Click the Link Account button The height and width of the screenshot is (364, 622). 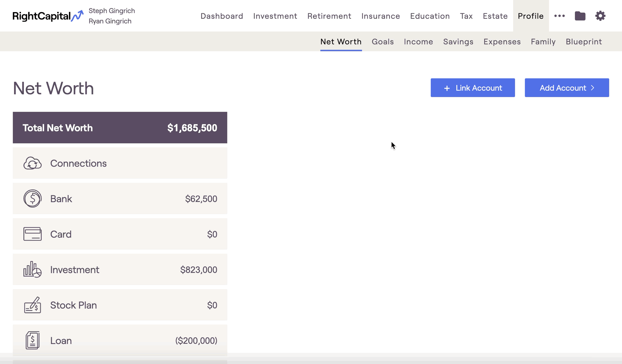click(x=472, y=88)
